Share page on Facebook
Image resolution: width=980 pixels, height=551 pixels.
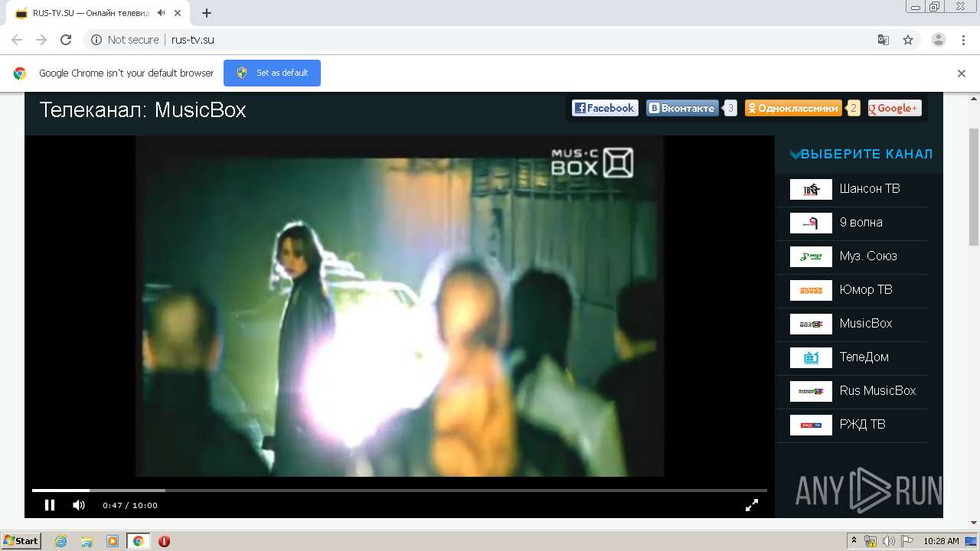click(604, 108)
